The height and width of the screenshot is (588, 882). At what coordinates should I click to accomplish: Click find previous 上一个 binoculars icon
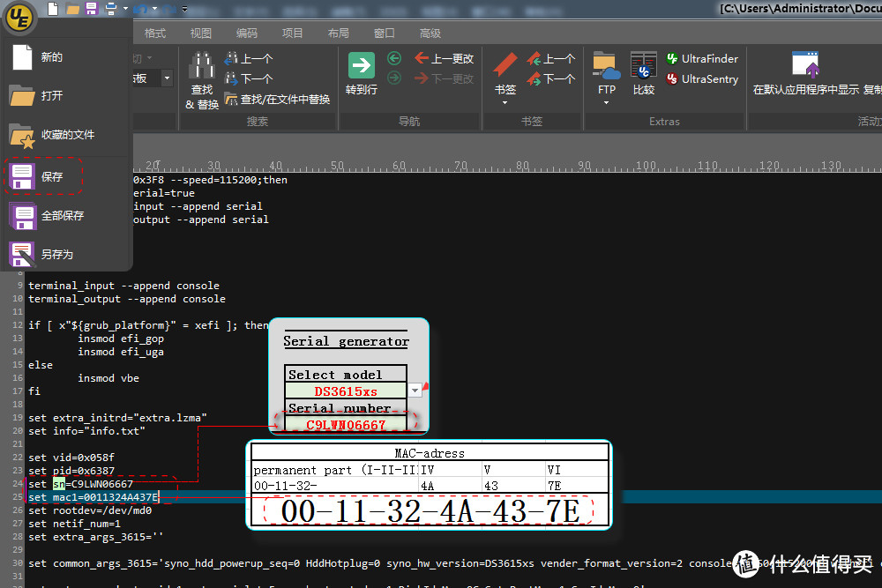coord(230,58)
